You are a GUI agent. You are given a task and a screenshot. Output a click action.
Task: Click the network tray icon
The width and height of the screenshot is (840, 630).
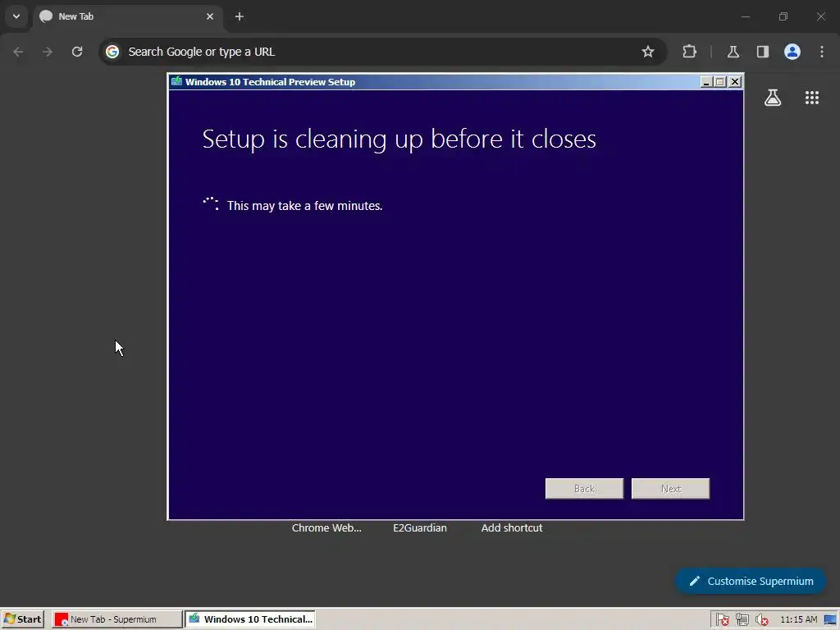[x=742, y=620]
